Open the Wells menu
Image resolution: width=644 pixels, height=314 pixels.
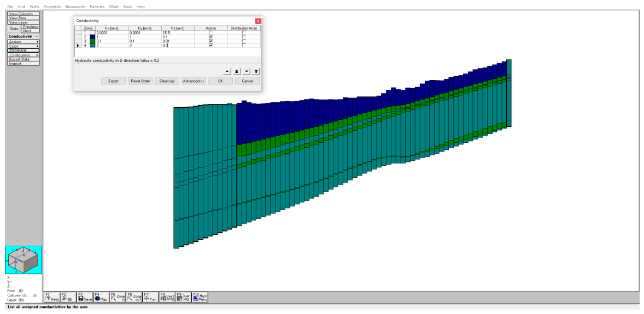pos(34,7)
